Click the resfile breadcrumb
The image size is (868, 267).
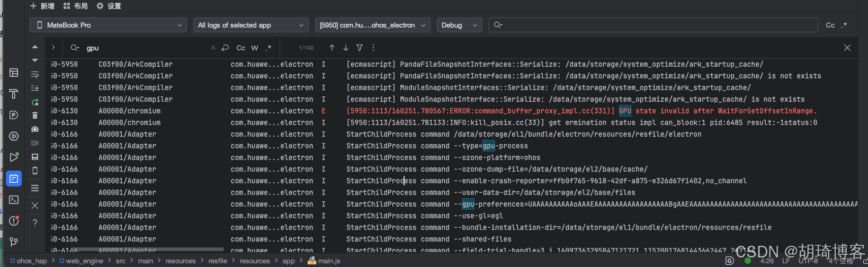pos(218,261)
